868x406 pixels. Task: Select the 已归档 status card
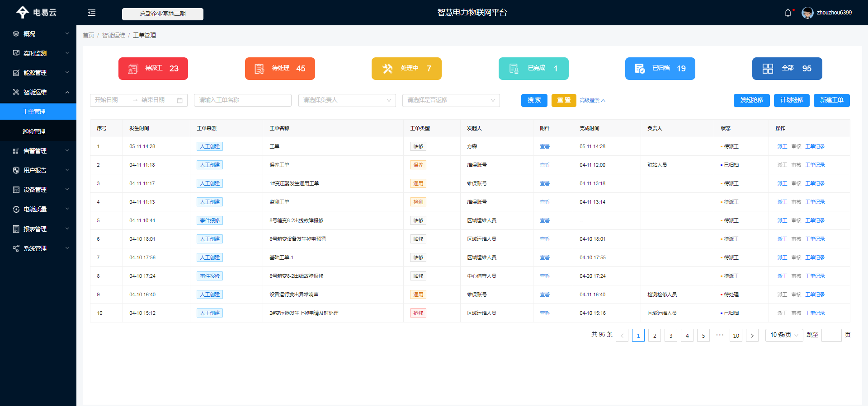click(660, 69)
